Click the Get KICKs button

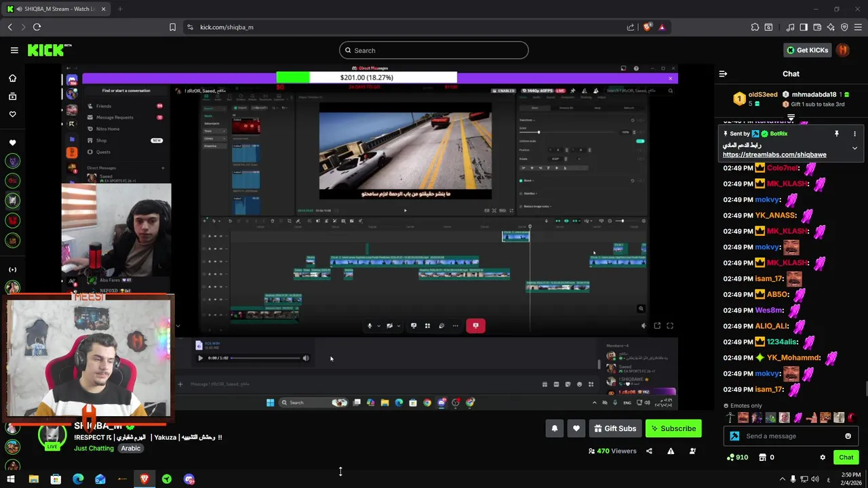[807, 50]
